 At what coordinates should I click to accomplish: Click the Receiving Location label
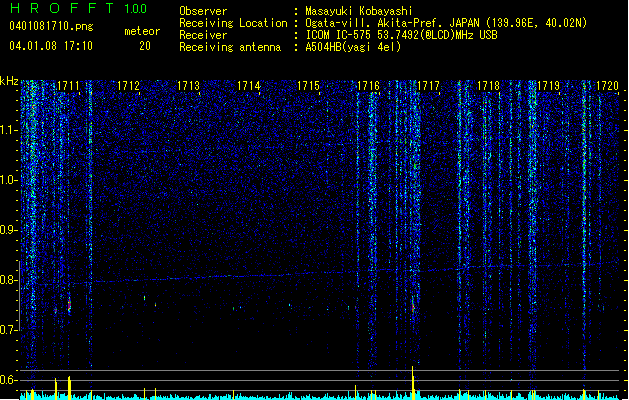coord(233,23)
